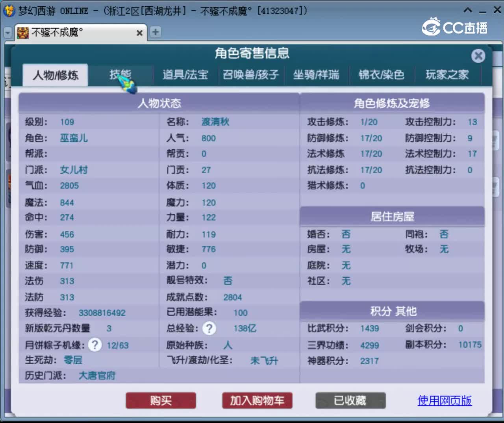Click the 人物状态 section header
The width and height of the screenshot is (504, 423).
coord(159,103)
